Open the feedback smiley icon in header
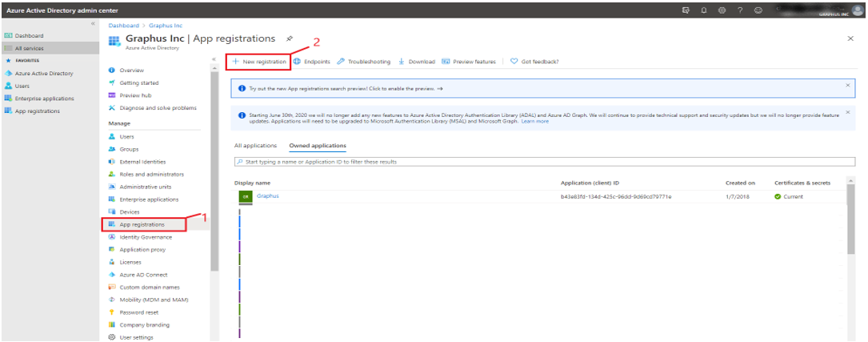Image resolution: width=868 pixels, height=342 pixels. tap(758, 10)
